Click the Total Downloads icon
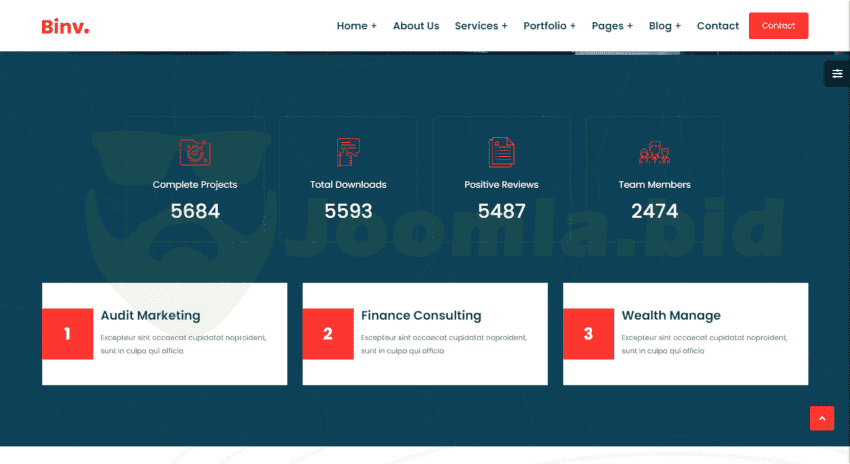850x464 pixels. pos(348,152)
